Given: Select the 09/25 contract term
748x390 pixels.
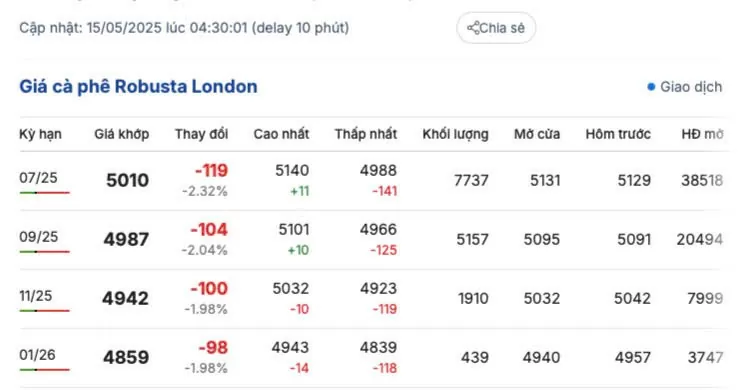Looking at the screenshot, I should click(x=38, y=237).
